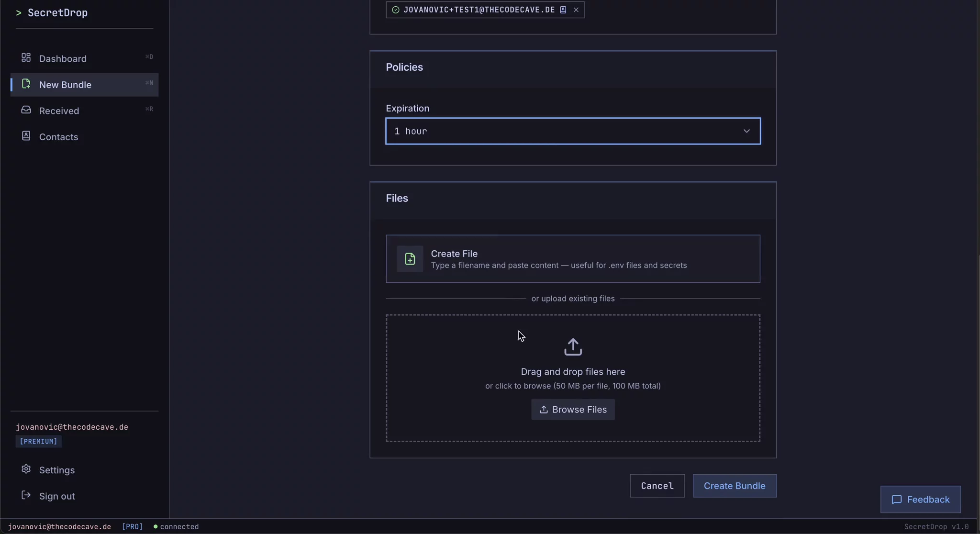
Task: Click the upload arrow icon in drop zone
Action: tap(573, 347)
